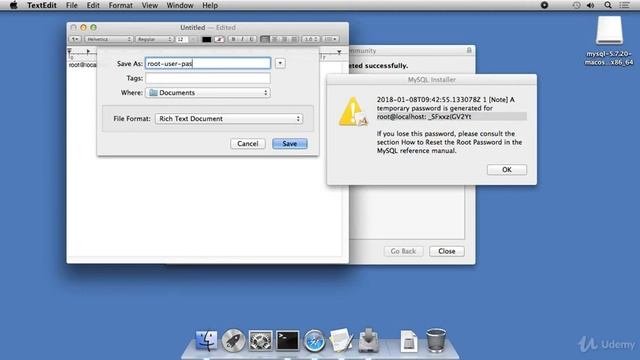This screenshot has height=360, width=640.
Task: Open the paragraph styles menu in TextEdit toolbar
Action: [x=75, y=39]
